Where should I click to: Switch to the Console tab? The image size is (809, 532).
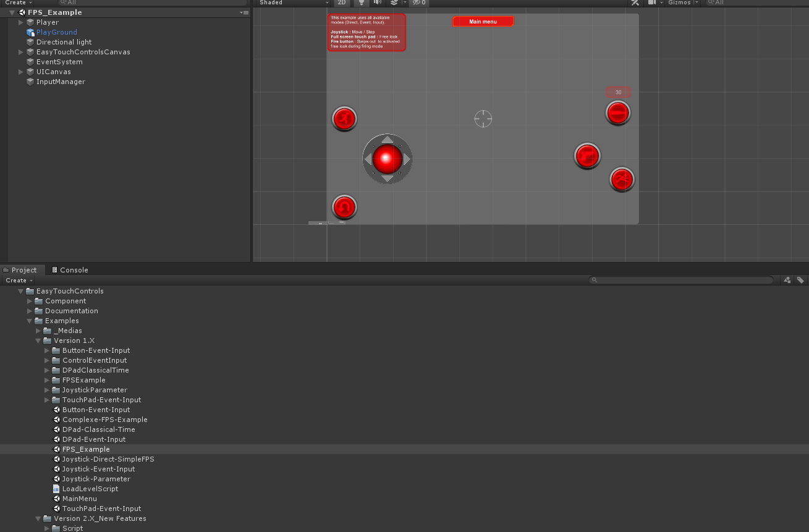coord(70,269)
